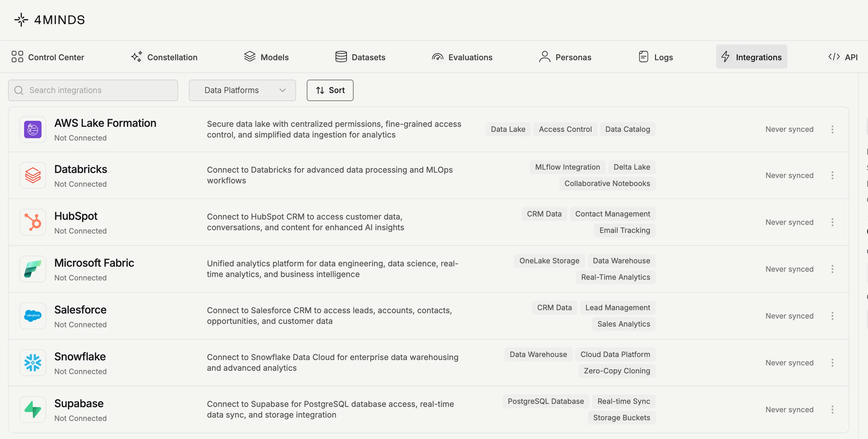Click the OneLake Storage tag
The image size is (868, 439).
549,261
